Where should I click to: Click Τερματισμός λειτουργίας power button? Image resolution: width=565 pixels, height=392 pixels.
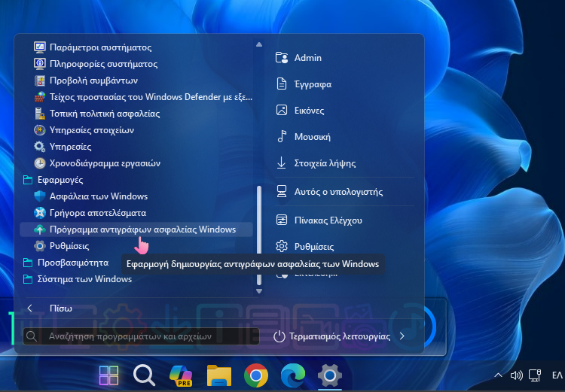pyautogui.click(x=332, y=336)
